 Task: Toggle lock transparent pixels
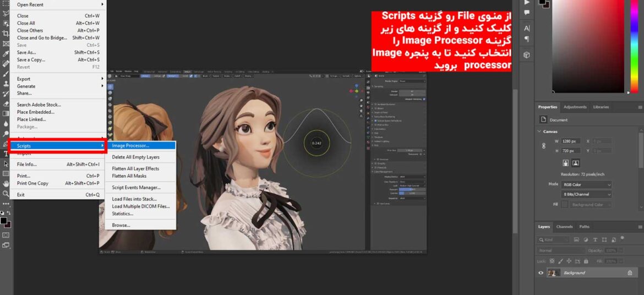tap(552, 261)
